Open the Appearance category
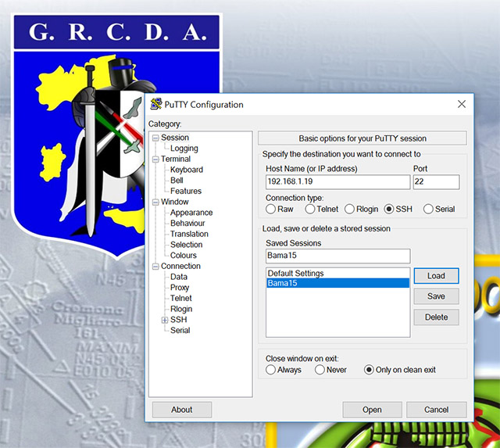This screenshot has width=500, height=448. click(191, 213)
